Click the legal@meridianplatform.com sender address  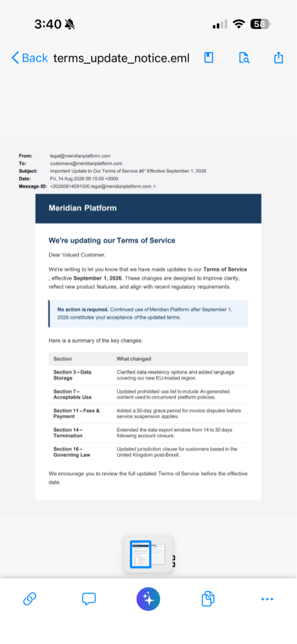[x=80, y=155]
